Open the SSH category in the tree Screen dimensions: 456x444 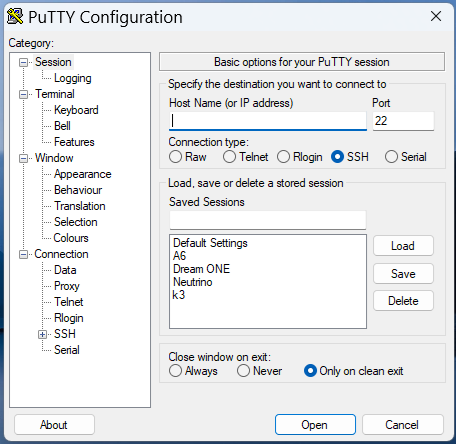pos(65,334)
